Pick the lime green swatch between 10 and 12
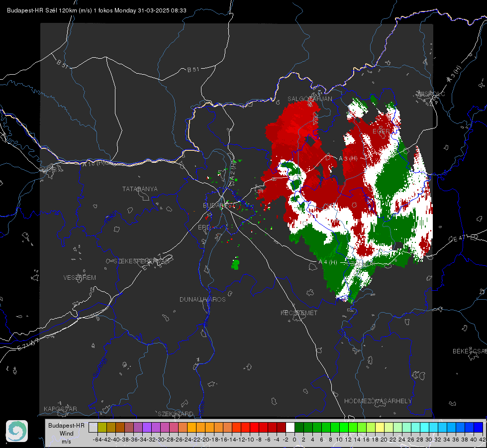Image resolution: width=487 pixels, height=448 pixels. point(344,427)
